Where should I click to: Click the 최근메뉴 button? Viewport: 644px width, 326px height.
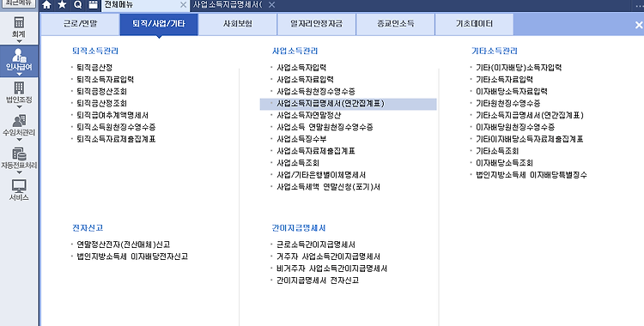[x=18, y=3]
